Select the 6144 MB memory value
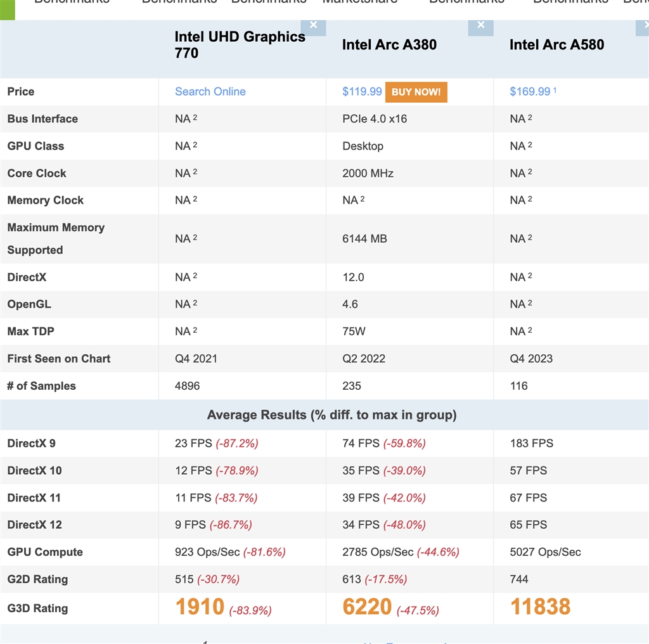Viewport: 649px width, 644px height. click(x=364, y=239)
